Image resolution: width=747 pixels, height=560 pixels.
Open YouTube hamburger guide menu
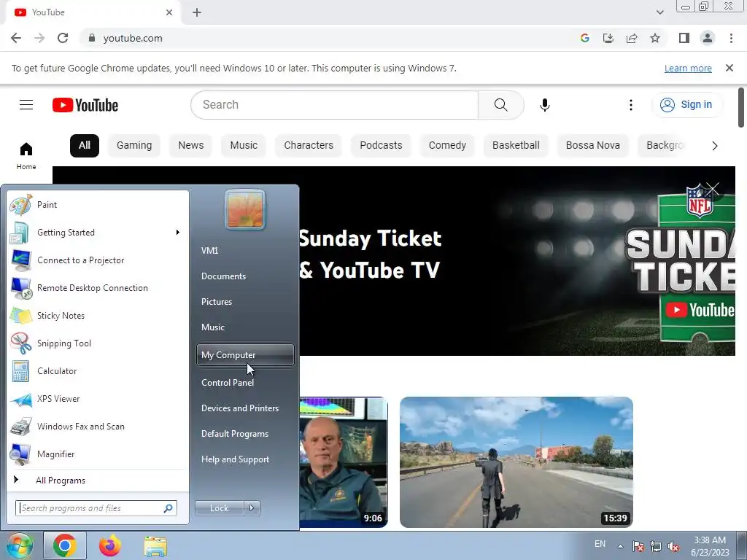point(26,105)
